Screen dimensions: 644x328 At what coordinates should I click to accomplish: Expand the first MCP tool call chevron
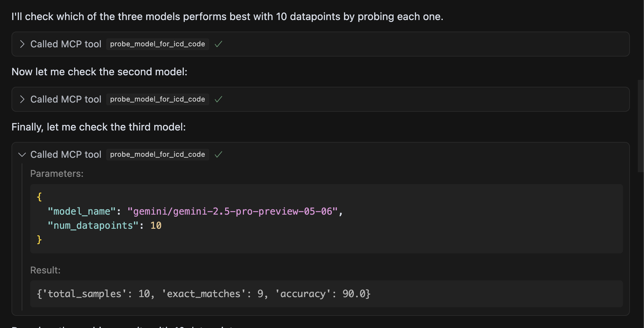click(22, 44)
